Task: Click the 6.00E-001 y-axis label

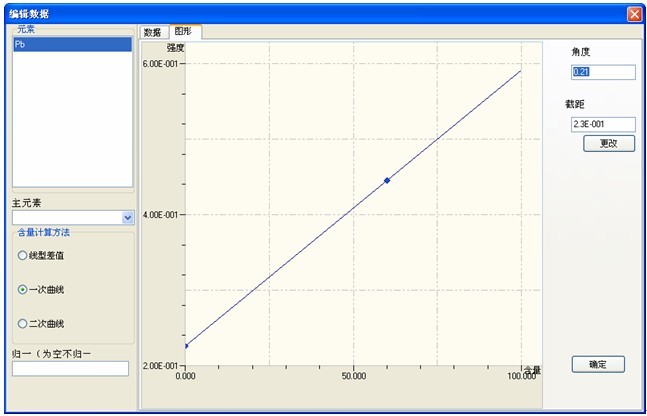Action: pyautogui.click(x=159, y=63)
